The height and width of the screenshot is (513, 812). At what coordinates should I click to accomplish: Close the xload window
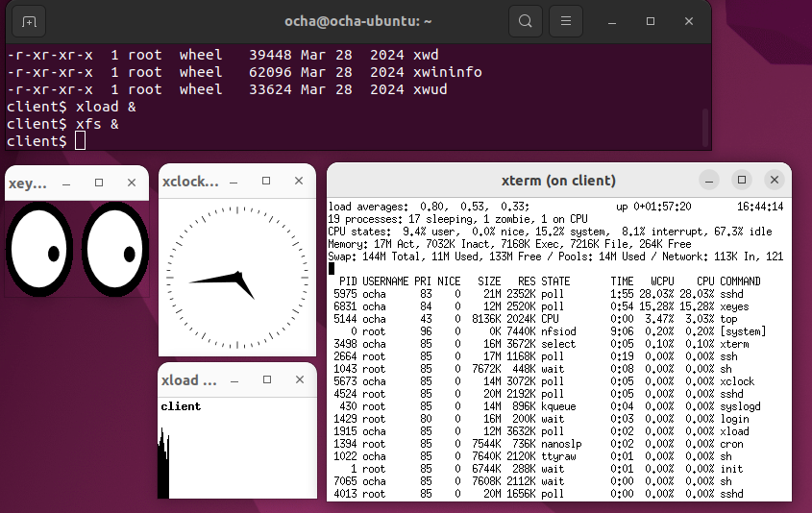(x=300, y=379)
